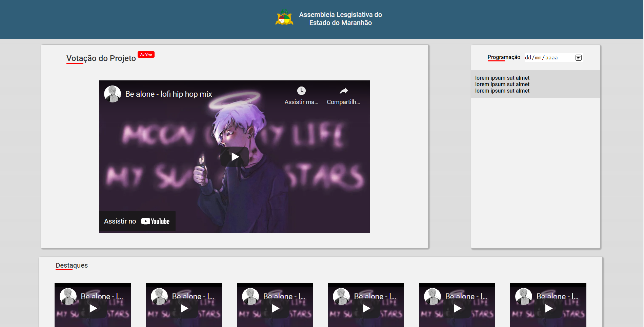Click channel avatar on fifth Destaques video
Screen dimensions: 644x327
432,296
